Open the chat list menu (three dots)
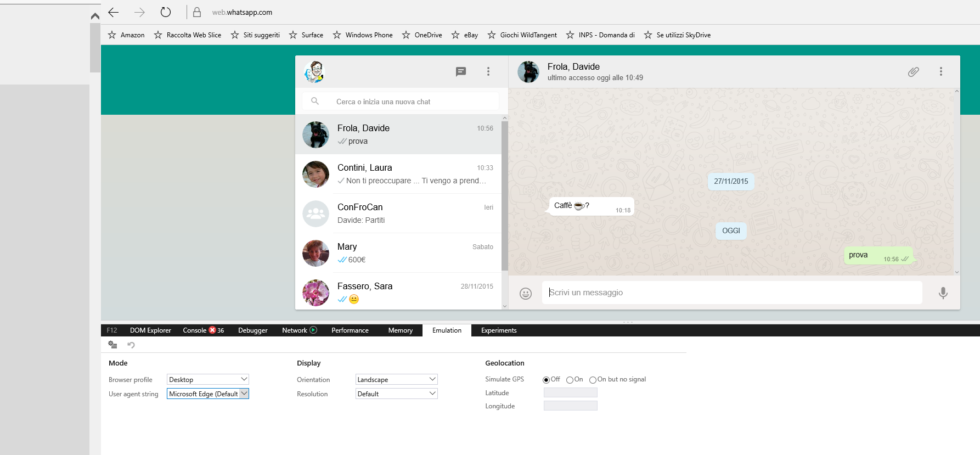 [x=488, y=71]
